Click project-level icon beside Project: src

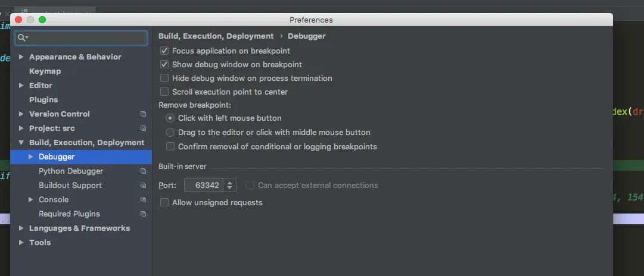click(x=143, y=128)
